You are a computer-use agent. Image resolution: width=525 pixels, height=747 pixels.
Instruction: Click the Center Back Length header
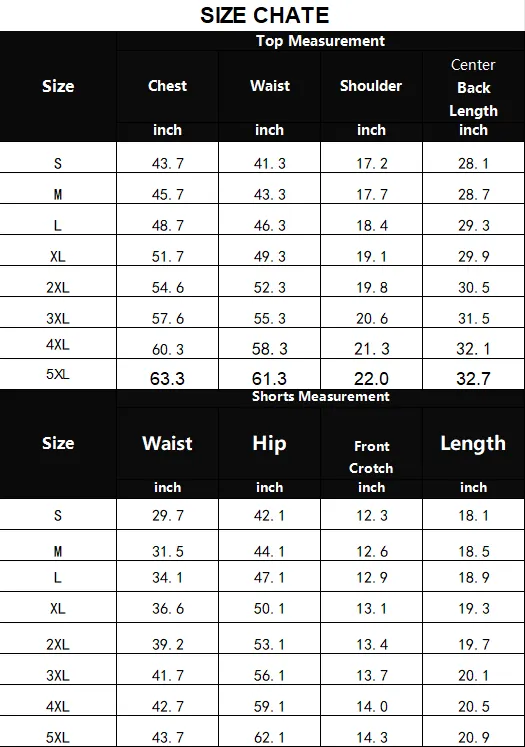(473, 88)
